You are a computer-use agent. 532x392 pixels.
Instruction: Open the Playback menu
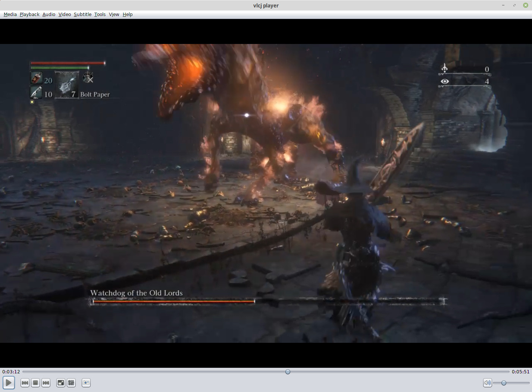29,14
